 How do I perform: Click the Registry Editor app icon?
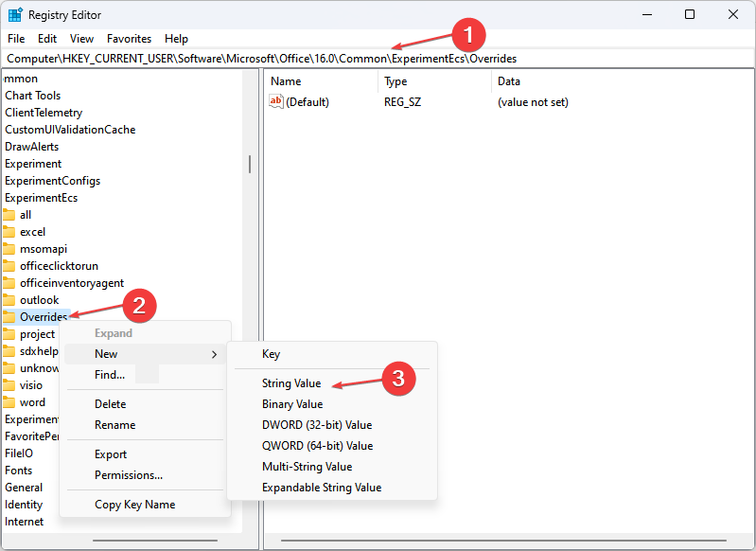click(15, 15)
